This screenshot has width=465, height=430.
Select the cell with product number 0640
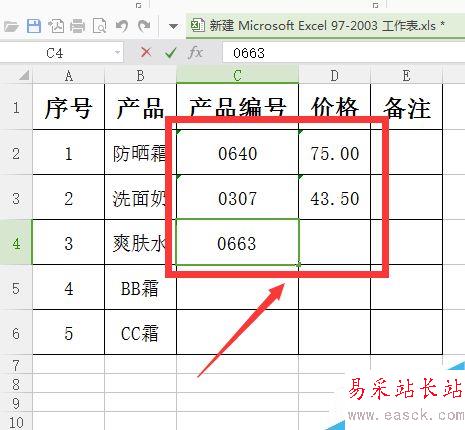(x=237, y=153)
